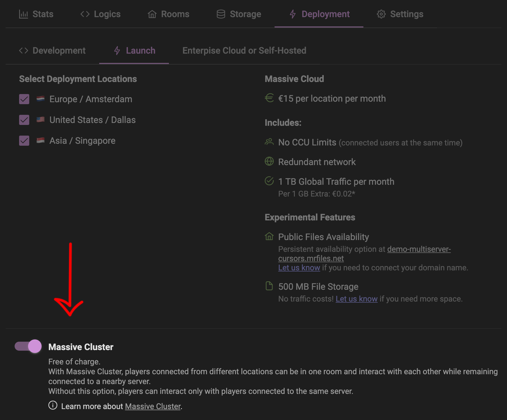Click Let us know for more space
507x420 pixels.
(356, 299)
